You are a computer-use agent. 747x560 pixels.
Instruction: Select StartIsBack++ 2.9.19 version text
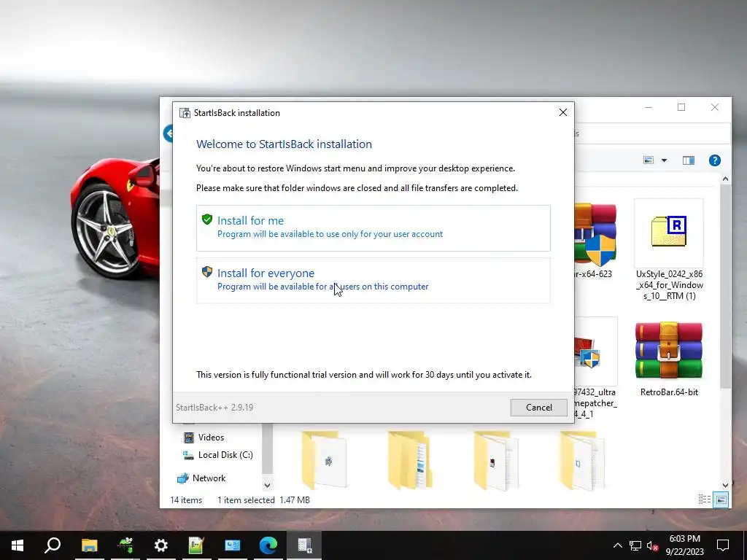214,408
